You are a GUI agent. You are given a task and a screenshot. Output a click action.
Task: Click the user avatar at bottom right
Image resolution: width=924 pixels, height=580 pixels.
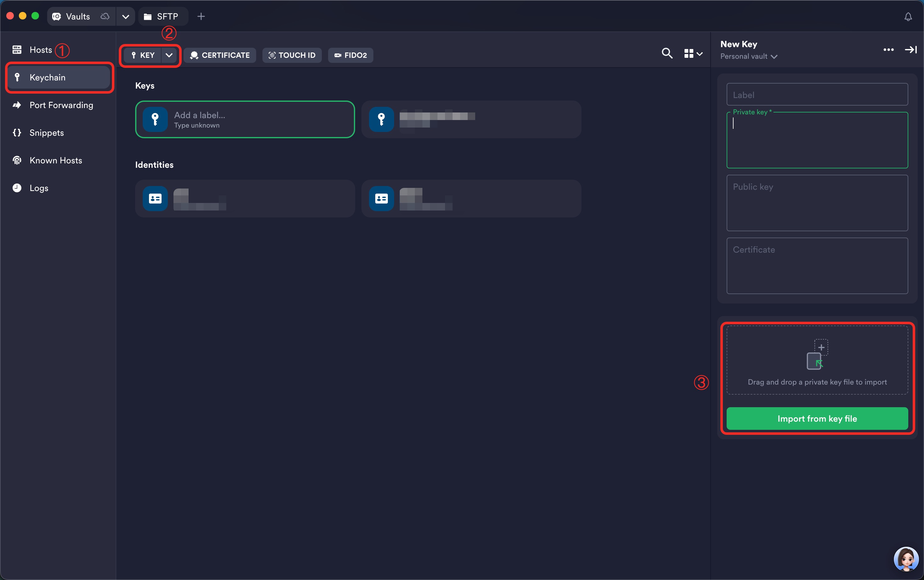click(x=906, y=559)
